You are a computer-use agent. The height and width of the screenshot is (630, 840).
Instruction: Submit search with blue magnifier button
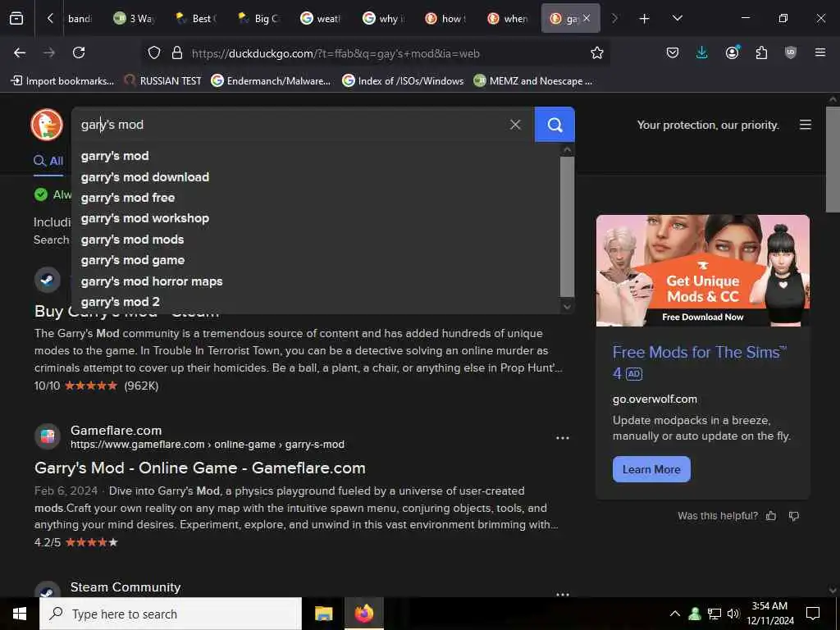point(555,125)
